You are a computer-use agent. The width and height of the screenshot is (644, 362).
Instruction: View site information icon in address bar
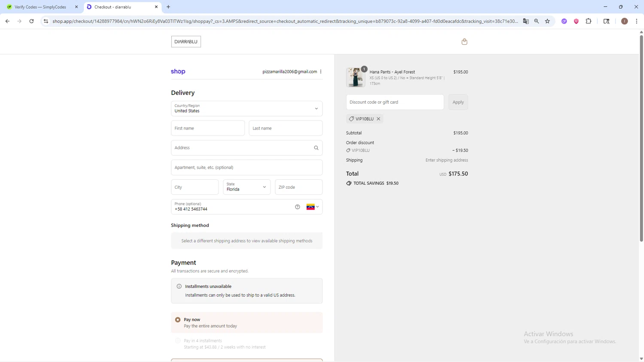pyautogui.click(x=46, y=21)
